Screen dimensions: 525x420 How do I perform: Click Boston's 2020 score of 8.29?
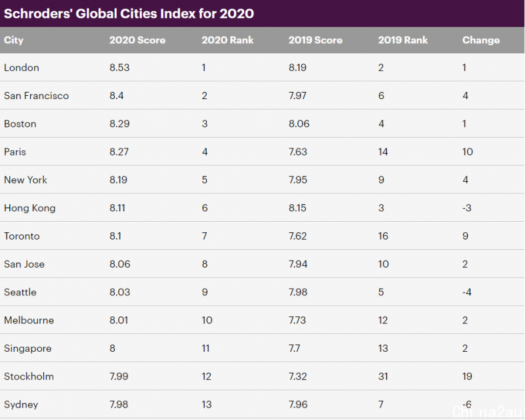[119, 124]
